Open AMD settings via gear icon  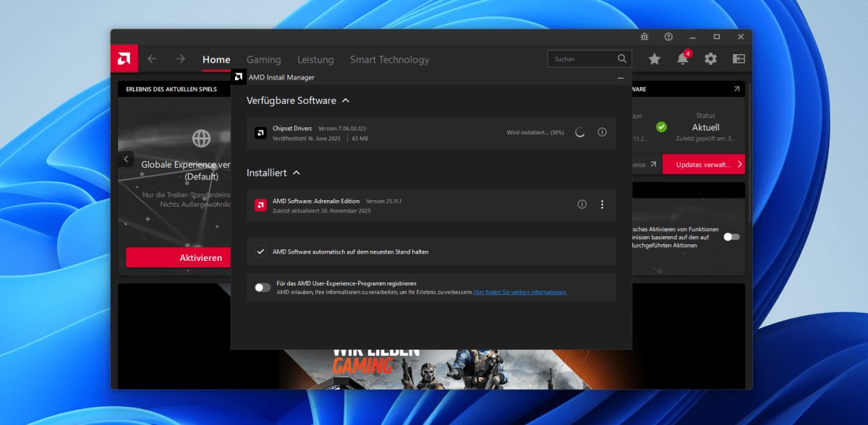click(710, 59)
